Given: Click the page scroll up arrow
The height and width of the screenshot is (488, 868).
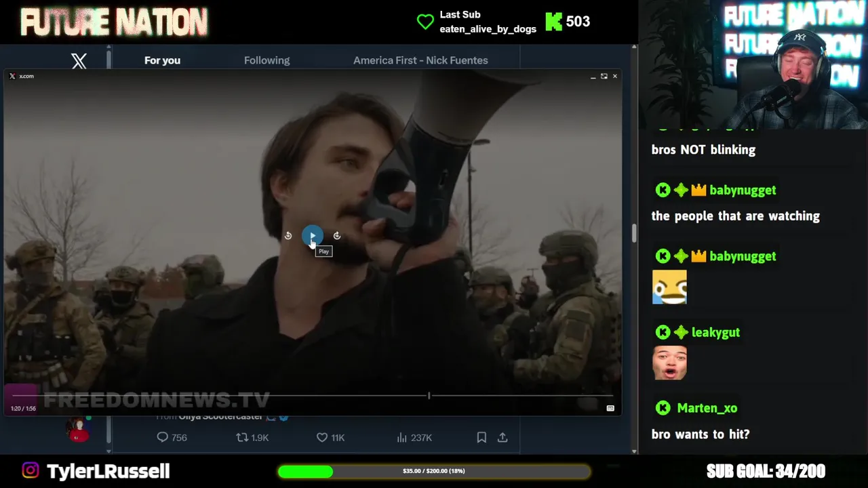Looking at the screenshot, I should coord(634,47).
